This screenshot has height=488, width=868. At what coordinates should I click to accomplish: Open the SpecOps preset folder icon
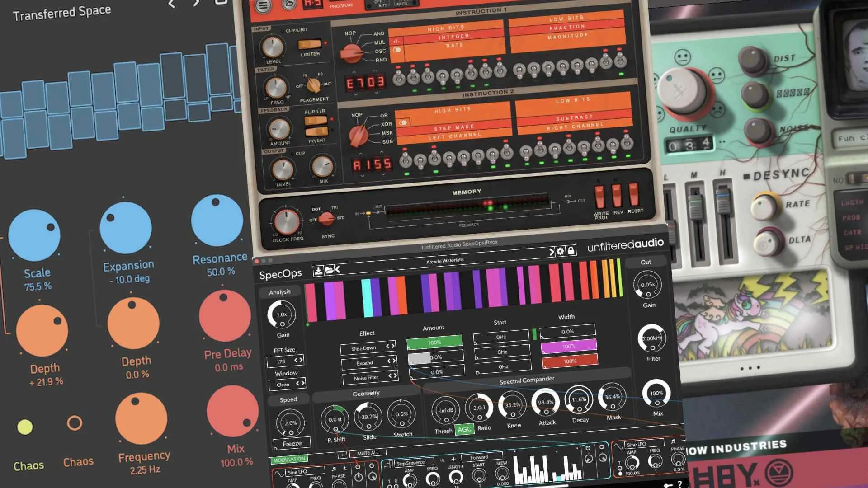tap(329, 270)
